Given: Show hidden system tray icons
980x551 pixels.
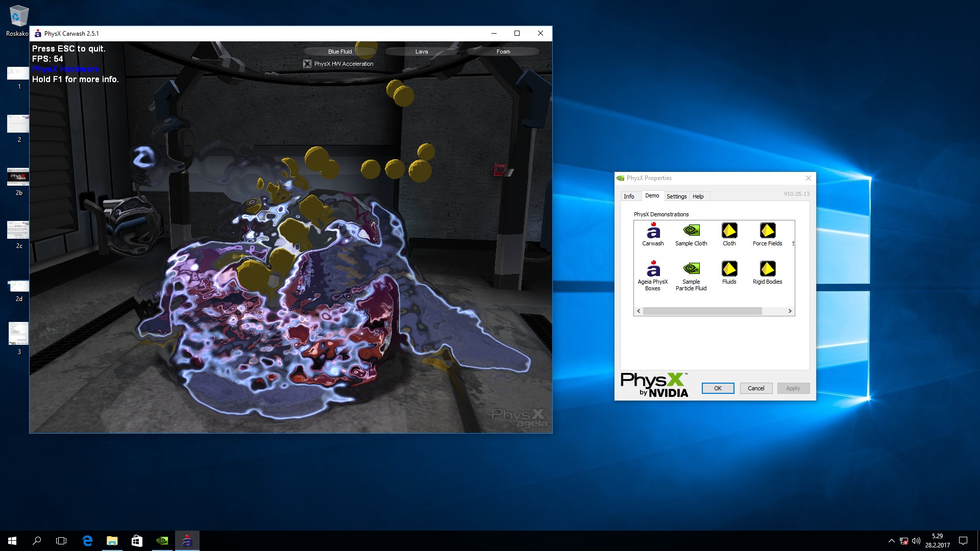Looking at the screenshot, I should [x=891, y=541].
